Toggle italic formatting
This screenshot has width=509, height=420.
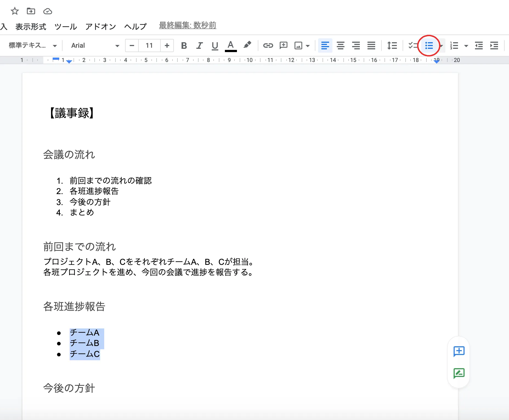coord(199,46)
